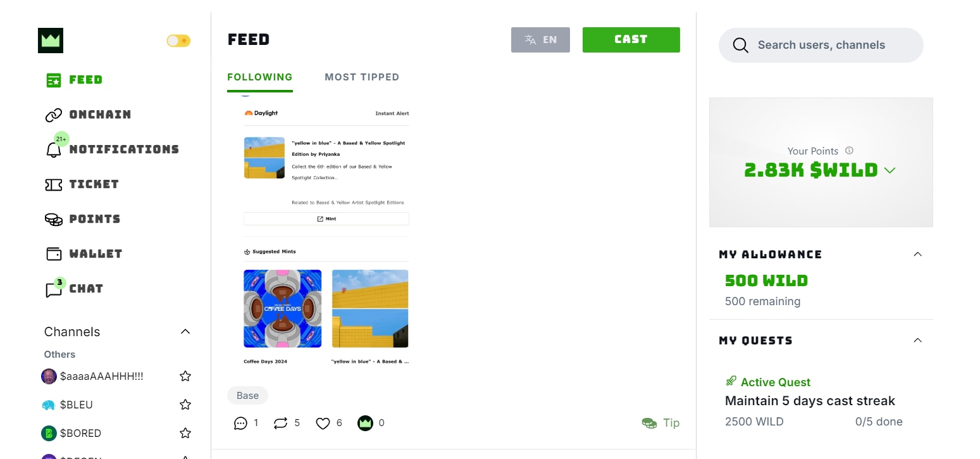Expand the 2.83K $WILD points dropdown

(890, 170)
